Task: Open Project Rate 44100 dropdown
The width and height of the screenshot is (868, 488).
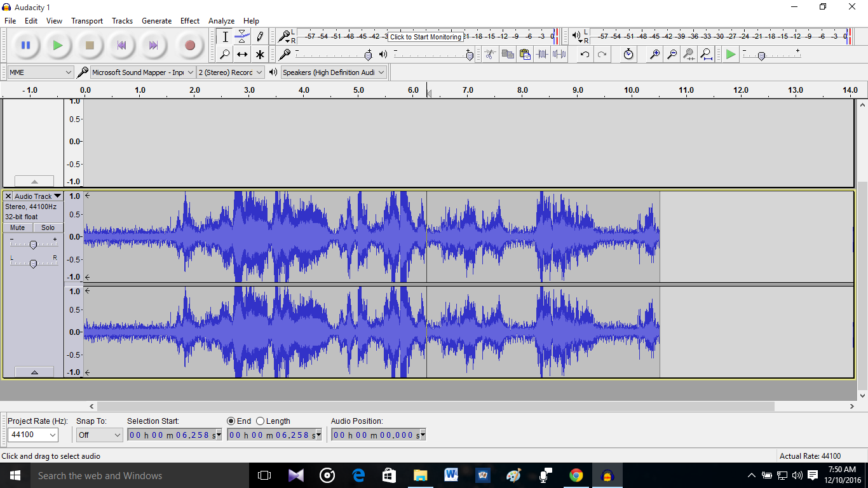Action: [33, 435]
